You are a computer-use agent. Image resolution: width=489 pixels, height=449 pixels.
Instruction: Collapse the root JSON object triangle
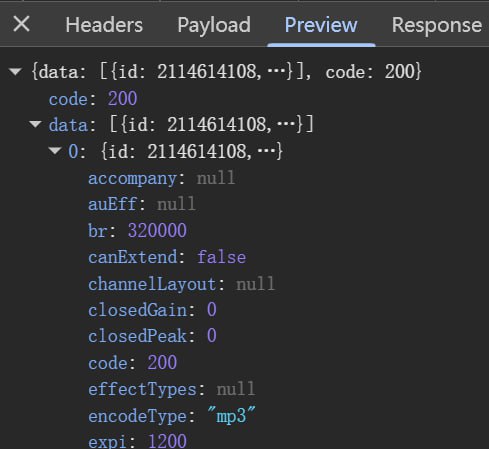pyautogui.click(x=15, y=71)
